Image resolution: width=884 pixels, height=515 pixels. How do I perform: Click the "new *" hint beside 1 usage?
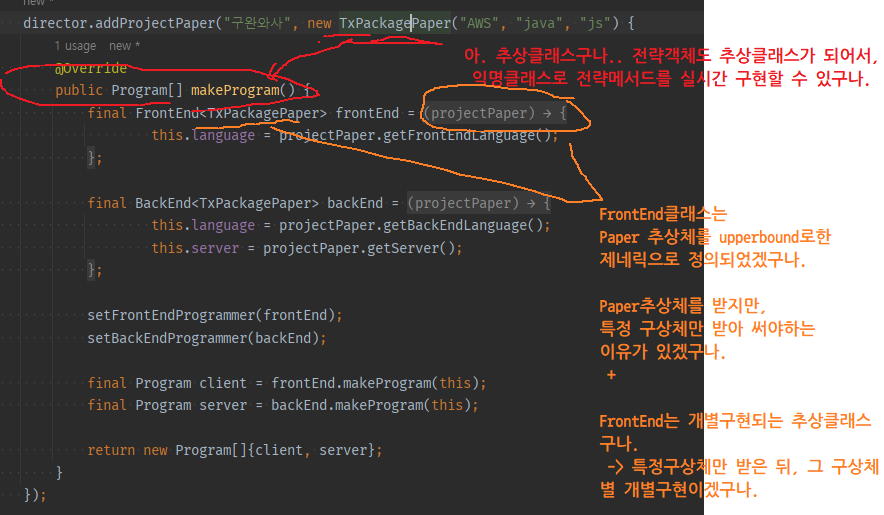tap(124, 46)
